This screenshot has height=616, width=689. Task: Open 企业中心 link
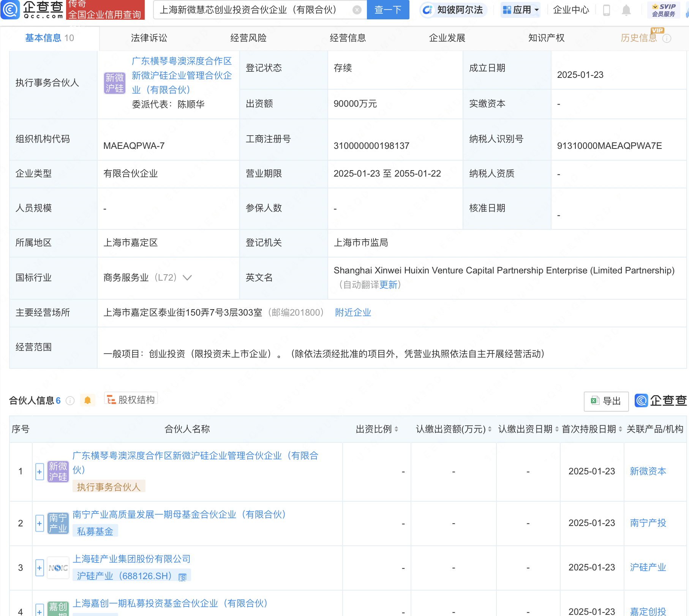click(571, 10)
